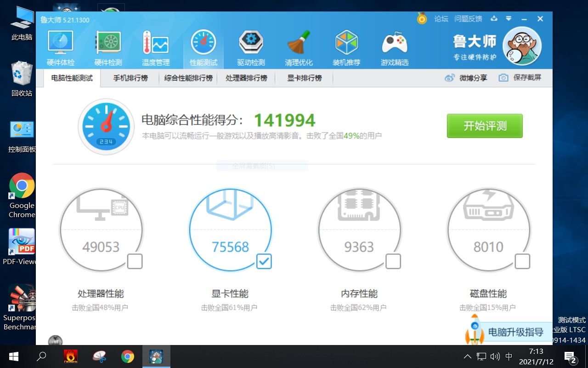Click the 此电脑 desktop icon
The height and width of the screenshot is (368, 588).
22,23
